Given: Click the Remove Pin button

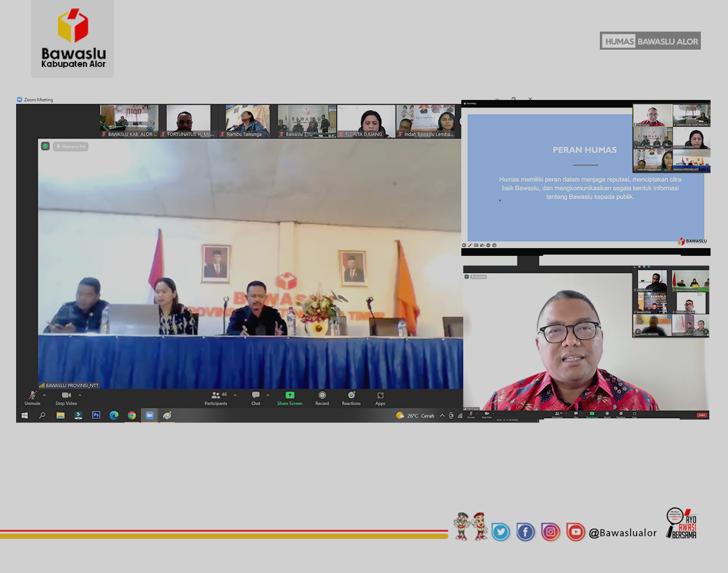Looking at the screenshot, I should click(71, 146).
